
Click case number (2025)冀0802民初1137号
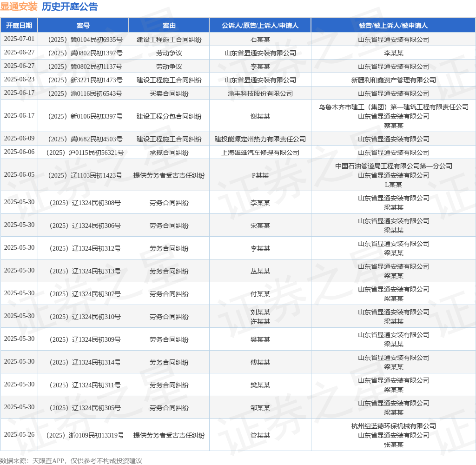(x=86, y=66)
